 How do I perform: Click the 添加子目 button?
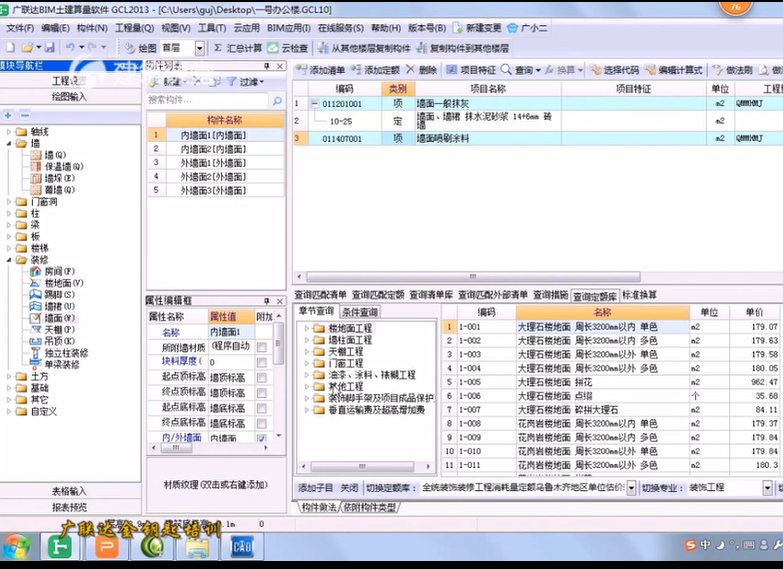coord(315,487)
